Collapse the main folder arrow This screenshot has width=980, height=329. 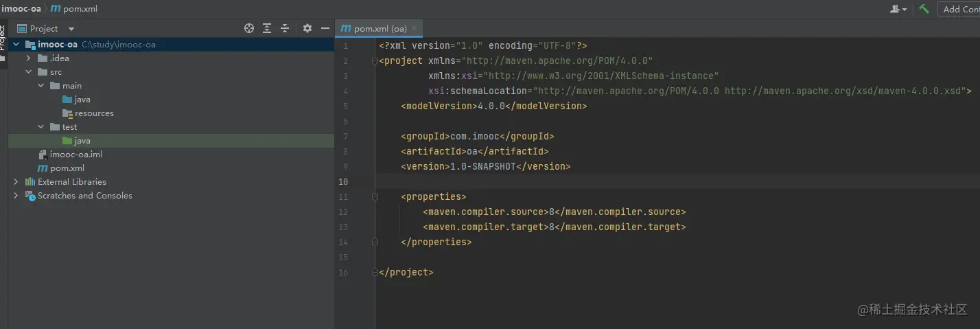pyautogui.click(x=40, y=86)
